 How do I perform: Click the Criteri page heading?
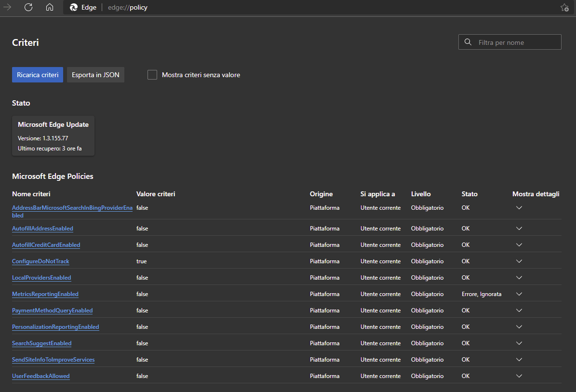(x=26, y=42)
